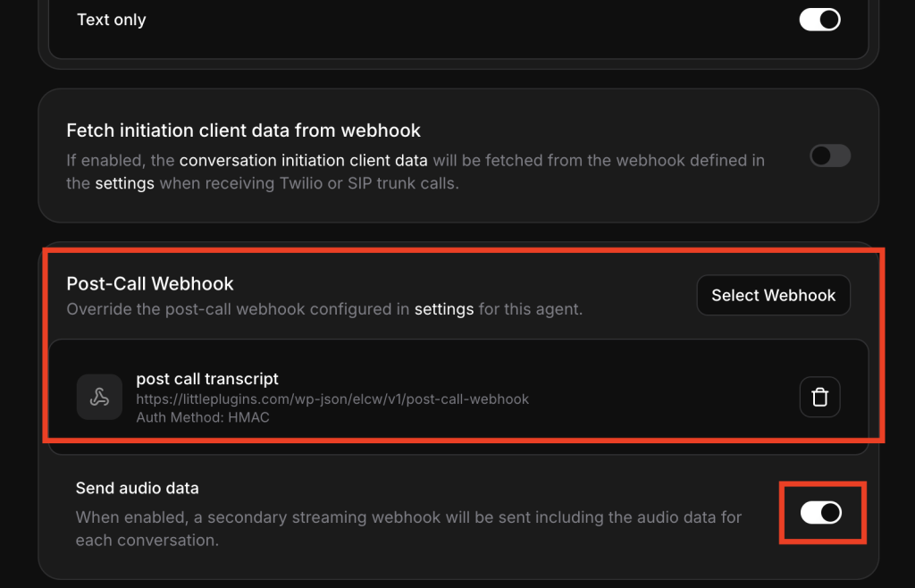
Task: Enable Fetch initiation client data from webhook
Action: tap(829, 156)
